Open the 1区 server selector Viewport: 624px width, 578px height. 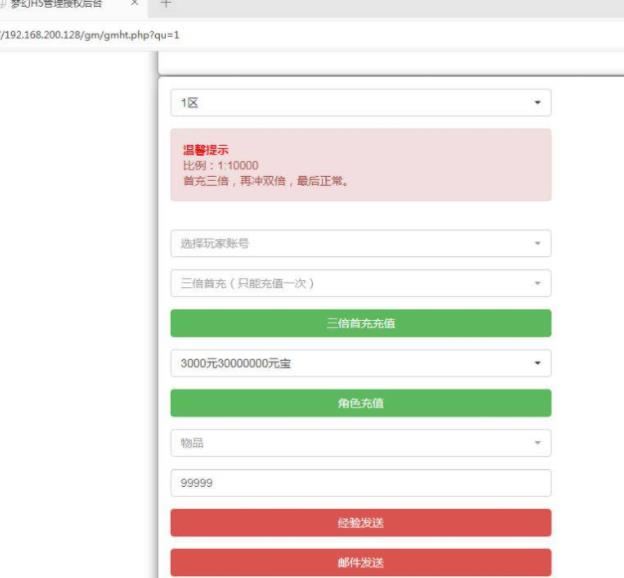pos(350,103)
